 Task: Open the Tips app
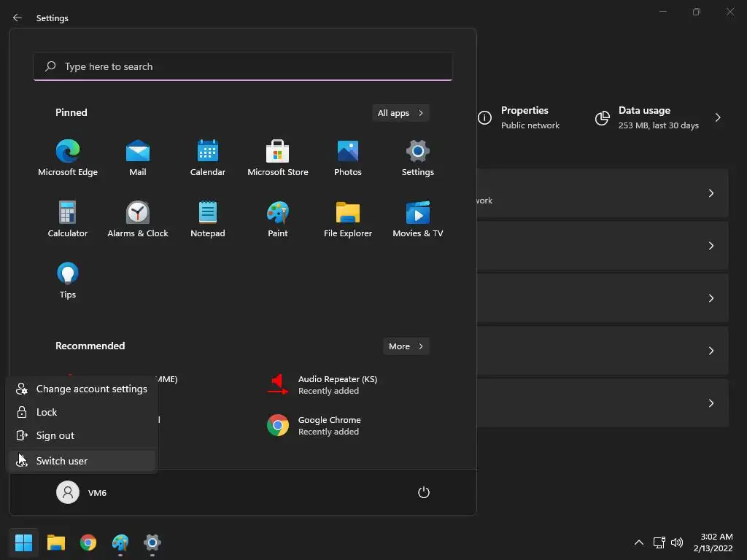point(68,281)
